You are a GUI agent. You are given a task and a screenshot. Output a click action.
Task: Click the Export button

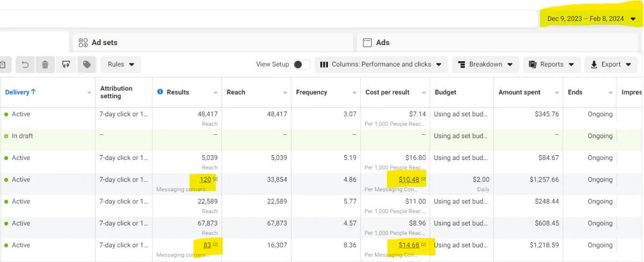coord(610,64)
